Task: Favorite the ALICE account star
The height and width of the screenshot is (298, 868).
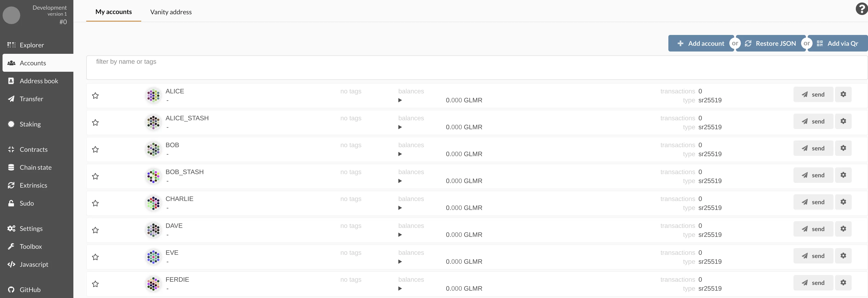Action: coord(95,96)
